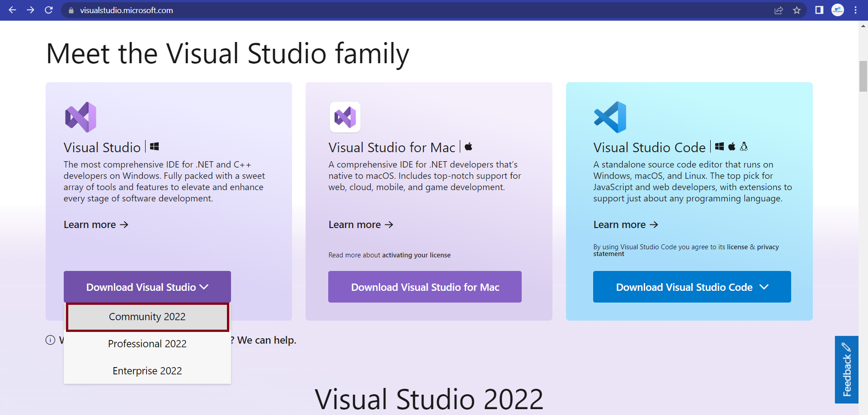
Task: Click the scrollbar up arrow
Action: [x=863, y=26]
